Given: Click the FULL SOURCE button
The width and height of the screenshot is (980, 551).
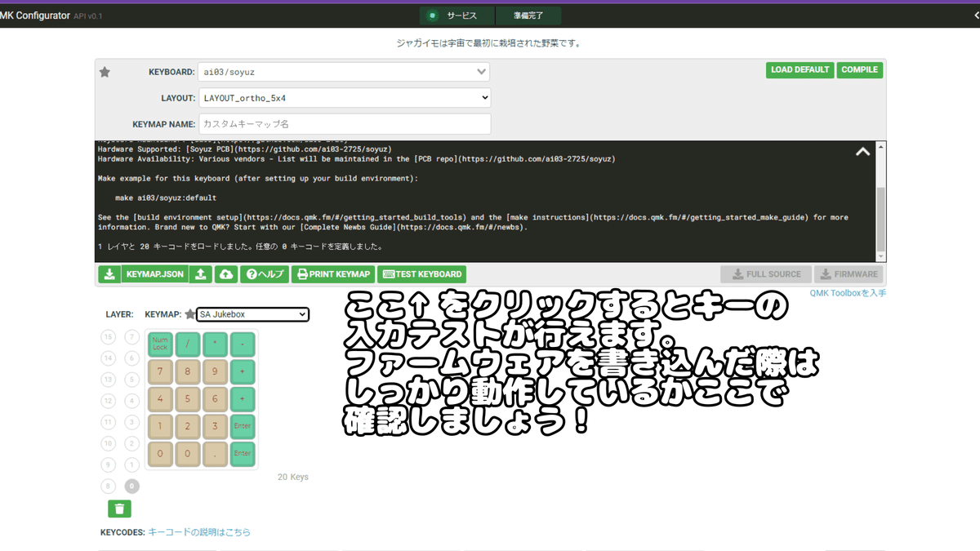Looking at the screenshot, I should coord(766,274).
